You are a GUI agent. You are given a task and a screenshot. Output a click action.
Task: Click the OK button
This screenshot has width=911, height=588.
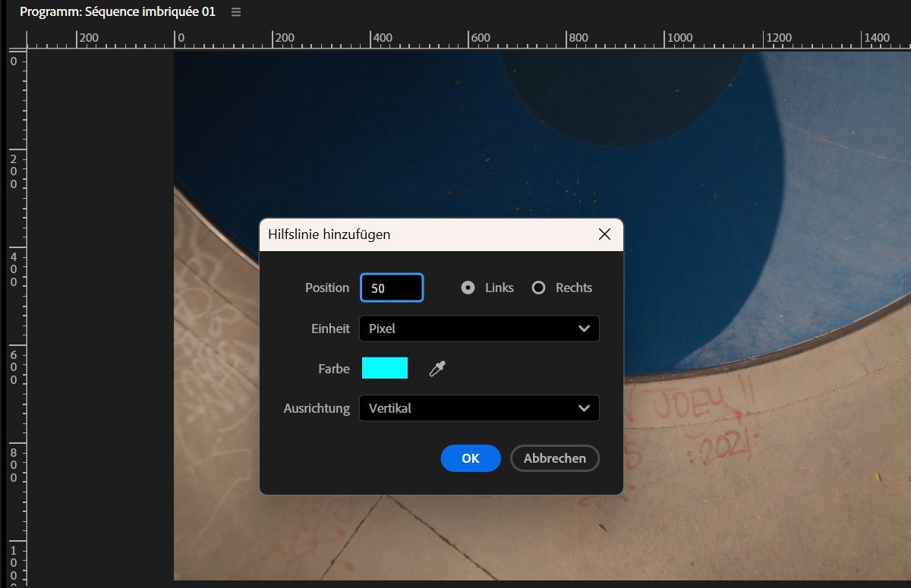pyautogui.click(x=471, y=458)
